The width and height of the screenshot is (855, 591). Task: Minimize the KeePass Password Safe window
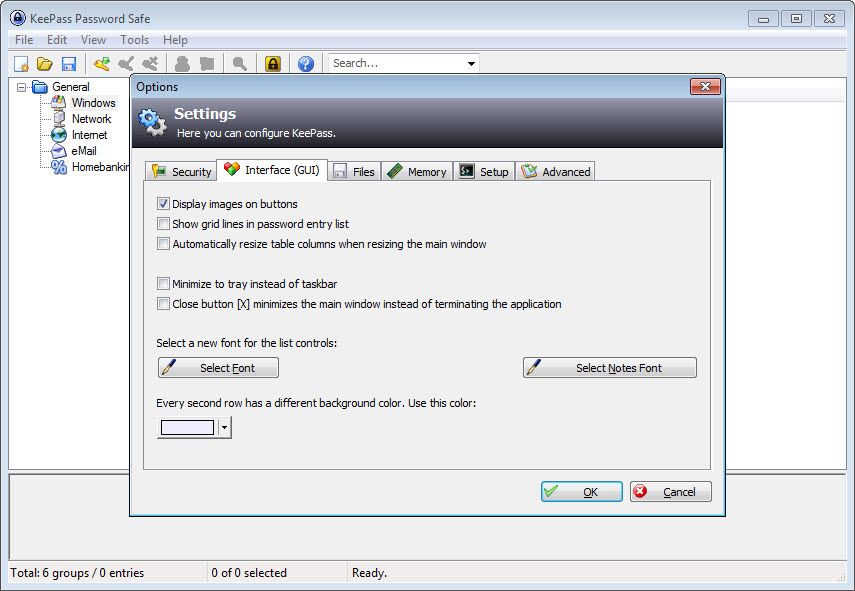pos(763,19)
